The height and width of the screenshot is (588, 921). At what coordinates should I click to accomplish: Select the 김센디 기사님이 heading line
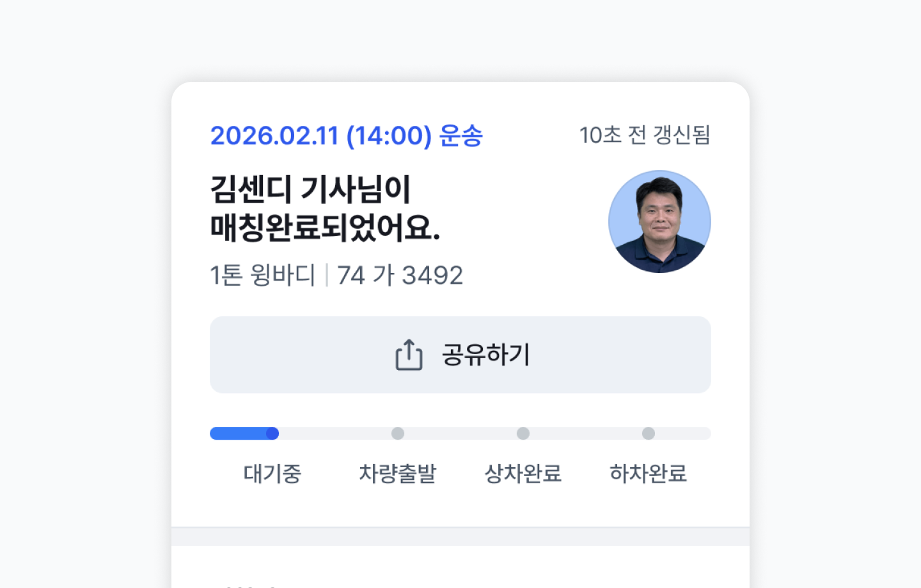310,189
